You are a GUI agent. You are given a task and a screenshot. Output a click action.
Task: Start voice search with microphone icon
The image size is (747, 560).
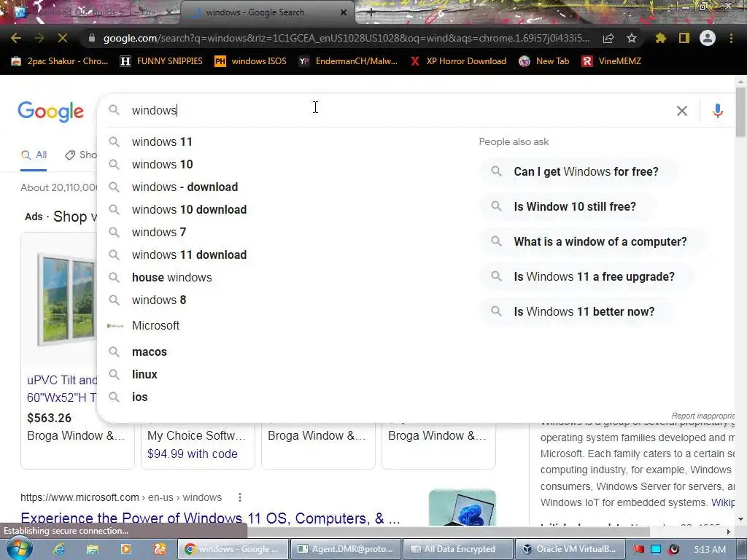tap(718, 111)
